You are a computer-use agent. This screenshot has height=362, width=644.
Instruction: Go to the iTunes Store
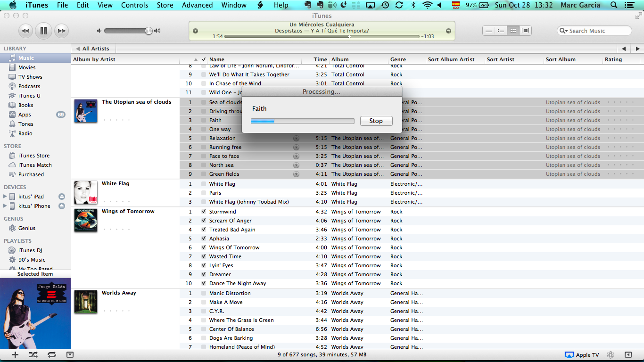[33, 156]
